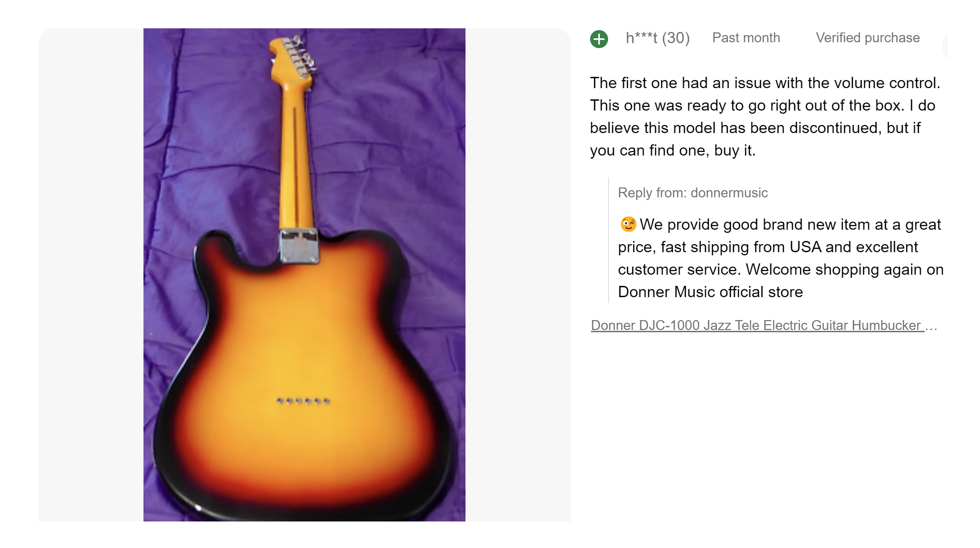Click the feedback score (30)
The height and width of the screenshot is (548, 980).
pos(676,38)
